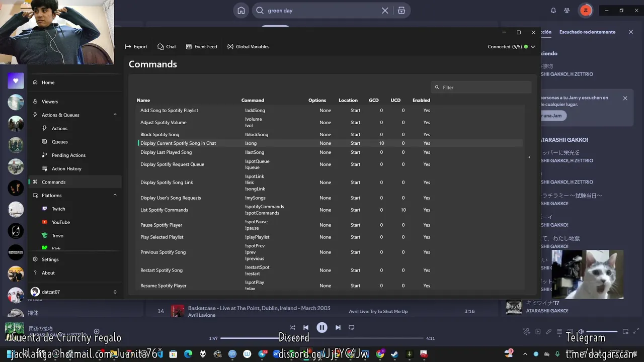Select Display Current Spotify Song in Chat
Viewport: 644px width, 362px height.
tap(330, 143)
